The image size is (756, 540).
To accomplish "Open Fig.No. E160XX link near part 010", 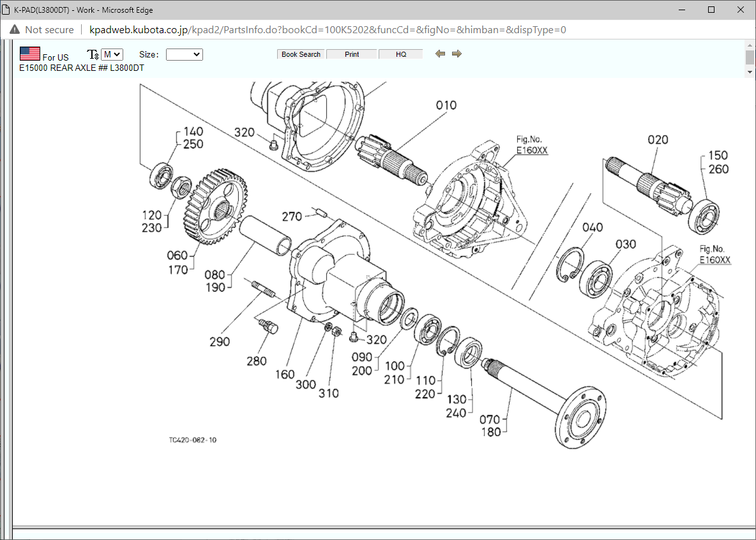I will [x=532, y=151].
